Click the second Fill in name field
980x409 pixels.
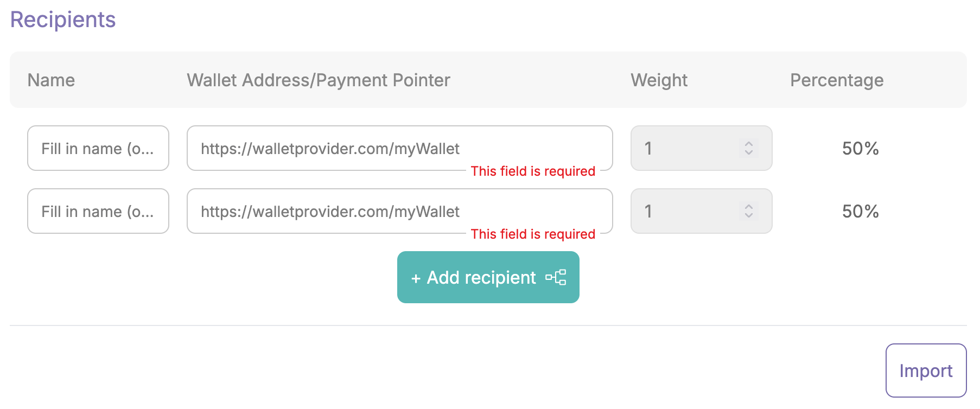(x=98, y=211)
